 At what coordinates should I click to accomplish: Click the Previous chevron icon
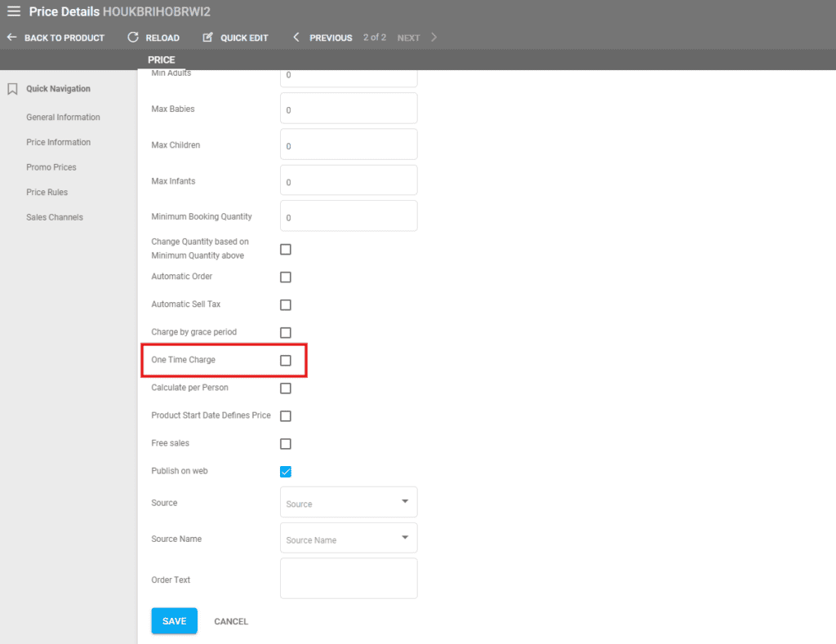296,38
